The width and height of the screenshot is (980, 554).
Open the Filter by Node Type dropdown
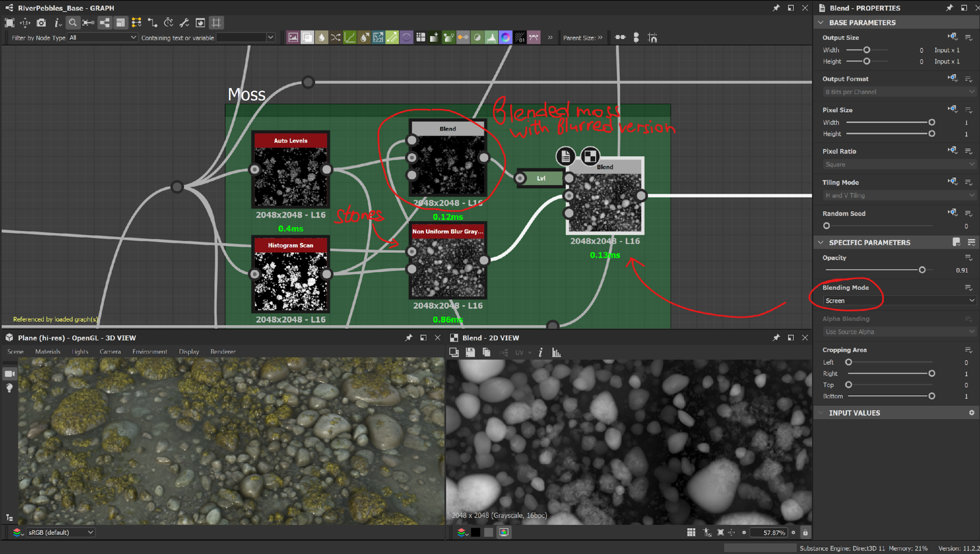coord(102,38)
